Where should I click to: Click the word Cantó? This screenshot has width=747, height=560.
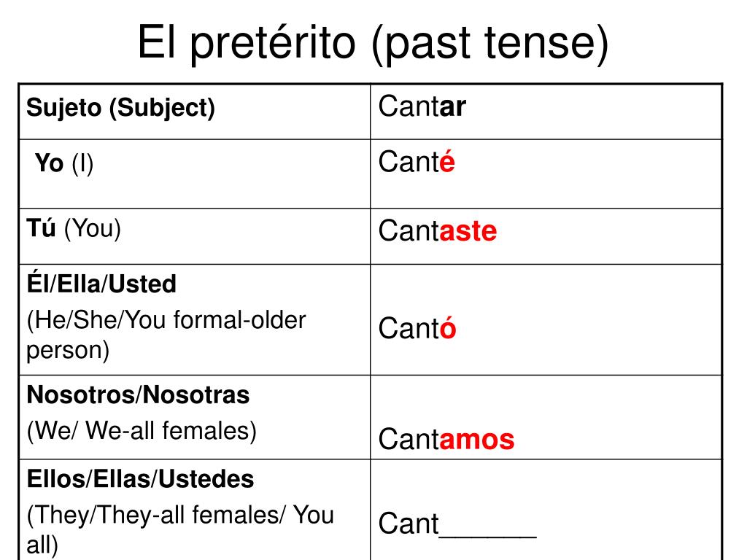(x=417, y=329)
